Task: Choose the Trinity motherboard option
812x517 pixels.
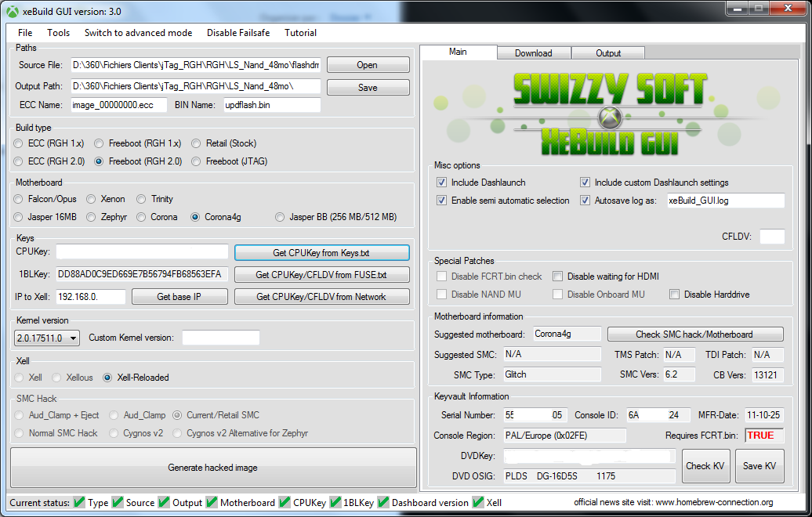Action: 142,199
